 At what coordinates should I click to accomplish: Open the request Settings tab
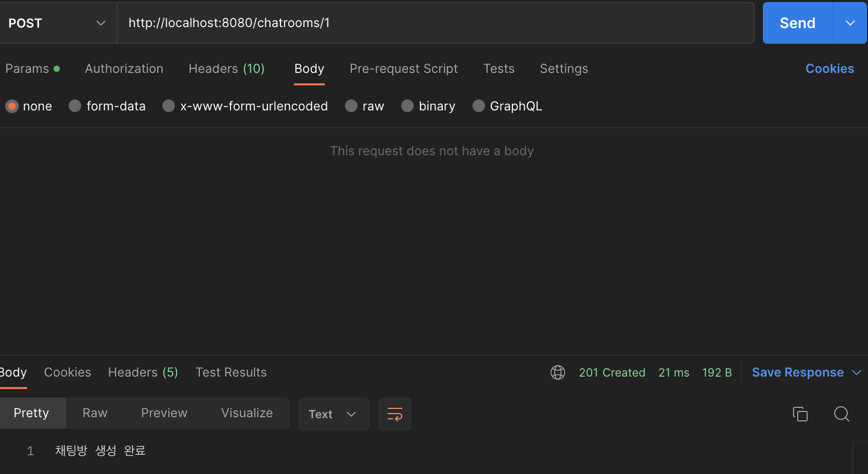point(564,69)
